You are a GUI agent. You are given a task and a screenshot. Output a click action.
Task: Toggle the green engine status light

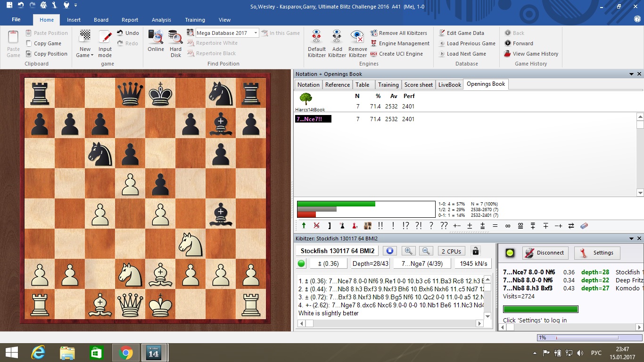[x=302, y=264]
